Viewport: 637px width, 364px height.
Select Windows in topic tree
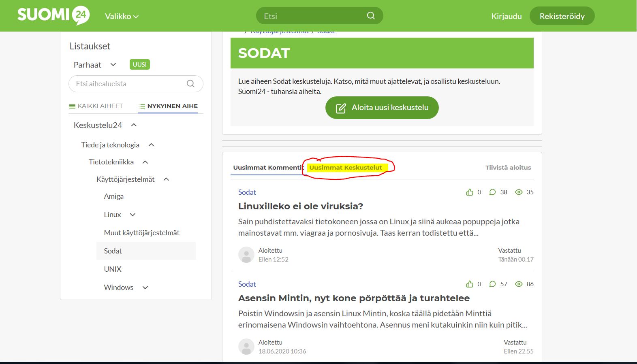point(119,287)
